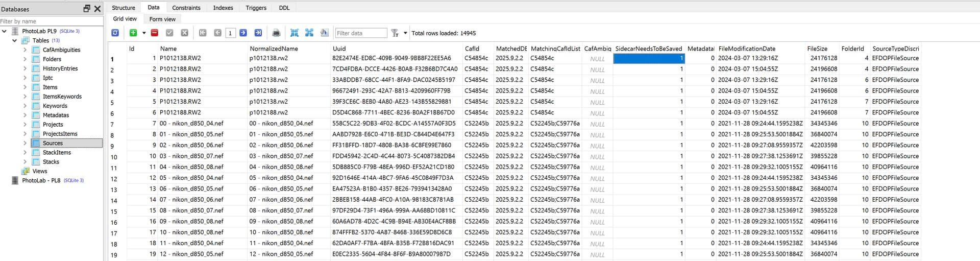
Task: Select the Metadatas table in tree
Action: point(56,115)
